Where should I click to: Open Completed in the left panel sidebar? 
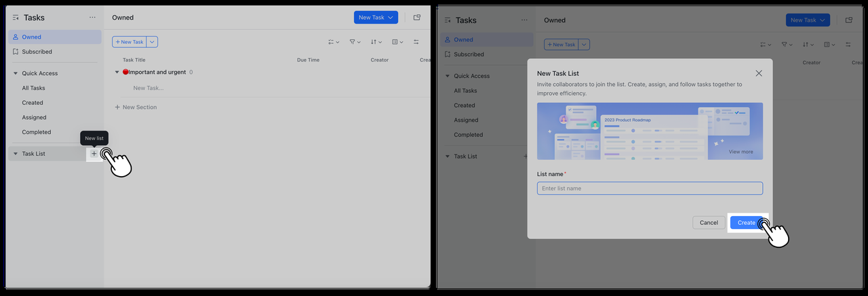(x=36, y=132)
